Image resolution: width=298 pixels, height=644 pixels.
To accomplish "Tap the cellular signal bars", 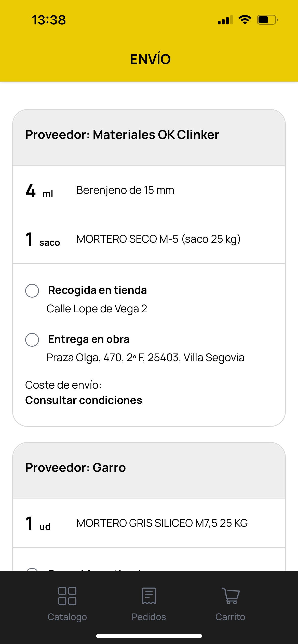I will 225,20.
